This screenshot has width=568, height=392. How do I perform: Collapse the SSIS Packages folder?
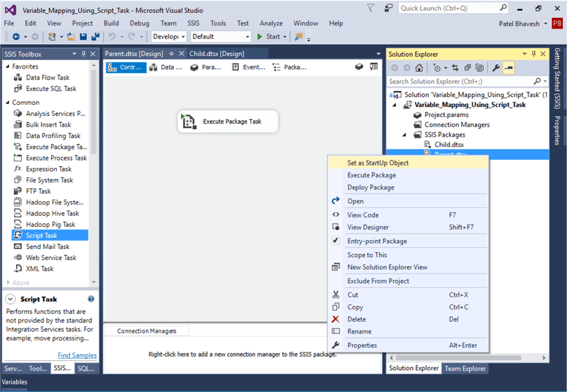pos(404,135)
